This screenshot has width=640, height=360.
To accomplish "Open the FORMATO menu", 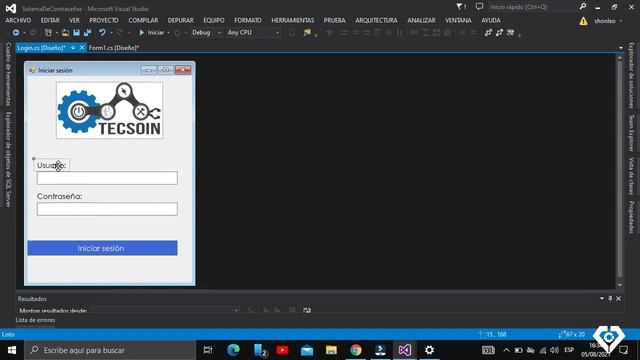I will [248, 20].
